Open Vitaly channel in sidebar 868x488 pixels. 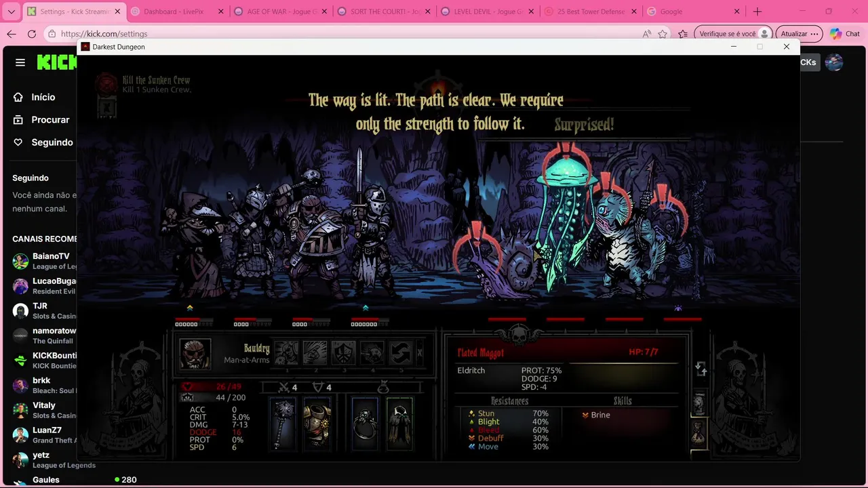[44, 410]
